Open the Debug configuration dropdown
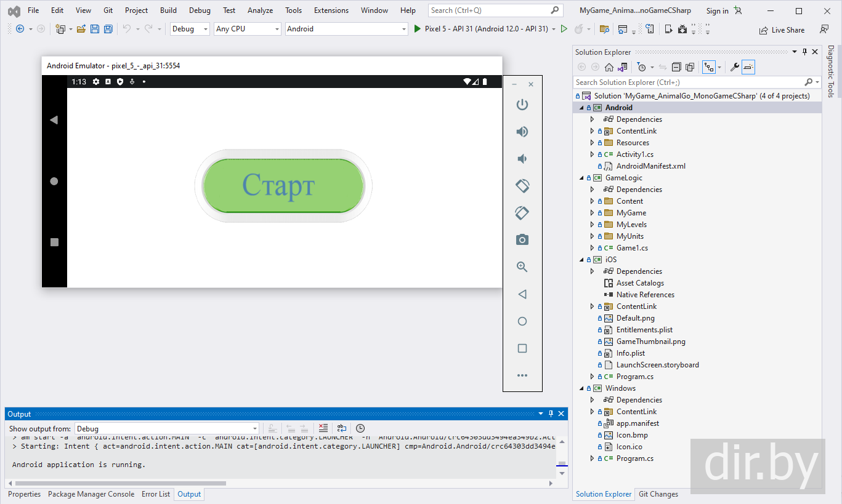Screen dimensions: 842x504 coord(190,29)
